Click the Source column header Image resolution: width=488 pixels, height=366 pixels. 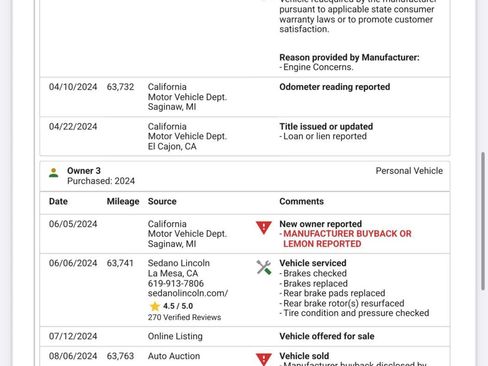pos(162,201)
